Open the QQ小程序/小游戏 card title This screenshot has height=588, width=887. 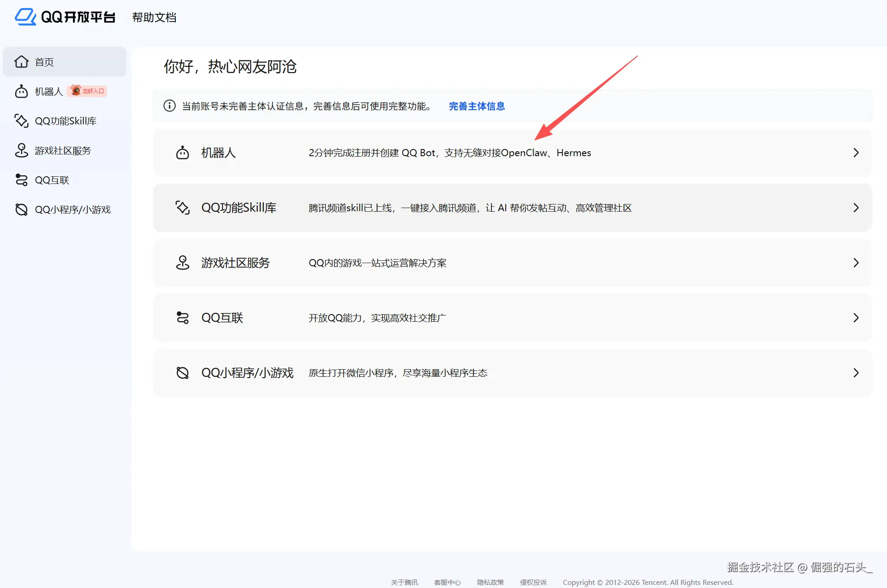(247, 373)
